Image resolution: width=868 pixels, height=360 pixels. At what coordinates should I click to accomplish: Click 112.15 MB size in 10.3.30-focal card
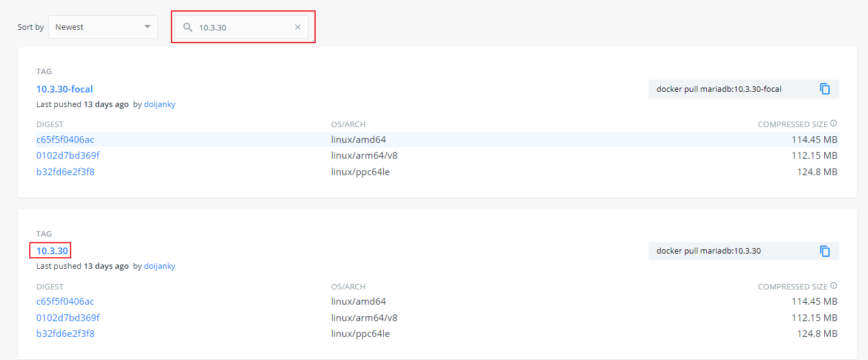[814, 155]
